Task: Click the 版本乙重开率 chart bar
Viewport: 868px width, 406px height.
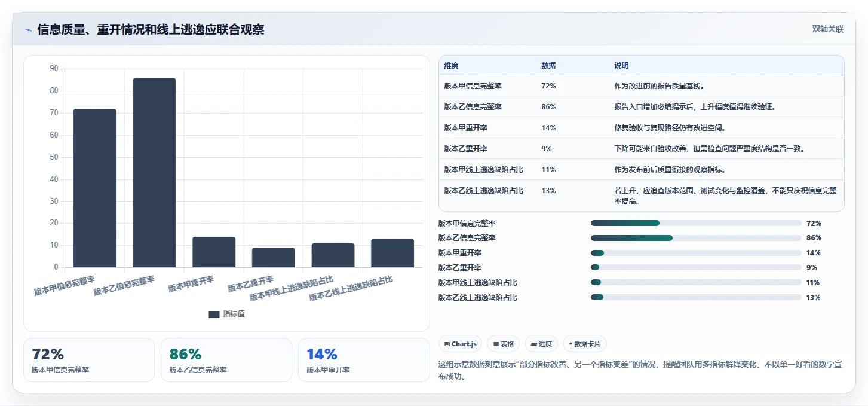Action: point(273,258)
